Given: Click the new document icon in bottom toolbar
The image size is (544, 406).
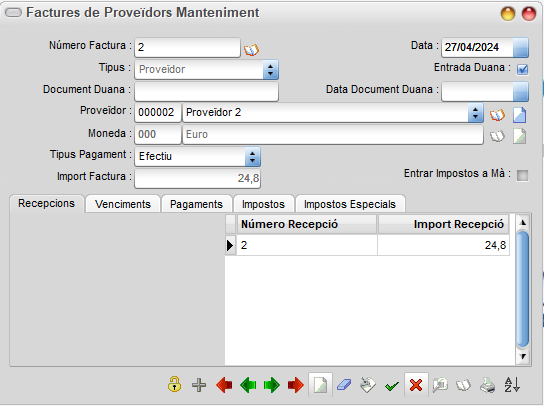Looking at the screenshot, I should point(320,385).
